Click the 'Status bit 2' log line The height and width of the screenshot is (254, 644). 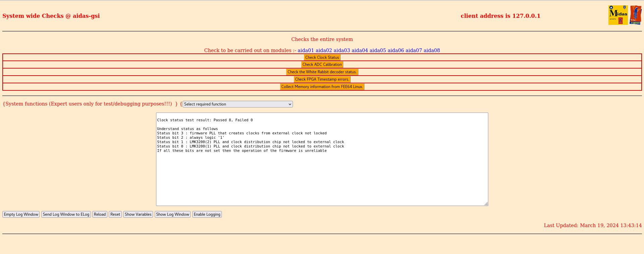[x=191, y=137]
